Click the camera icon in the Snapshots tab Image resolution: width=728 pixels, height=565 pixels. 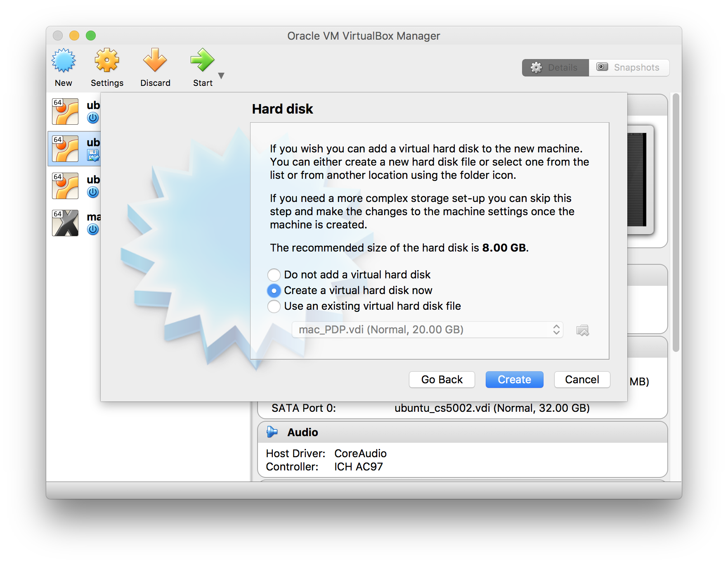click(x=602, y=67)
